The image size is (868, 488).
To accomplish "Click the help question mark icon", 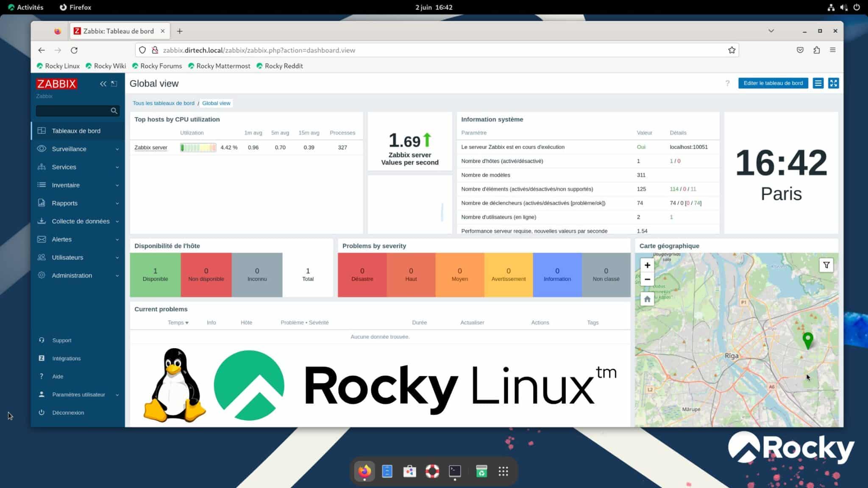I will [727, 83].
